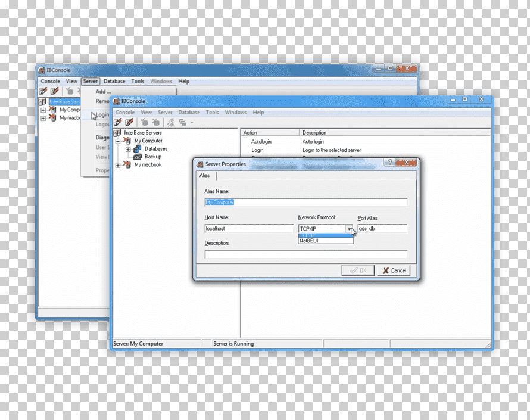Click the Host Name field showing localhost
This screenshot has width=530, height=420.
coord(249,229)
